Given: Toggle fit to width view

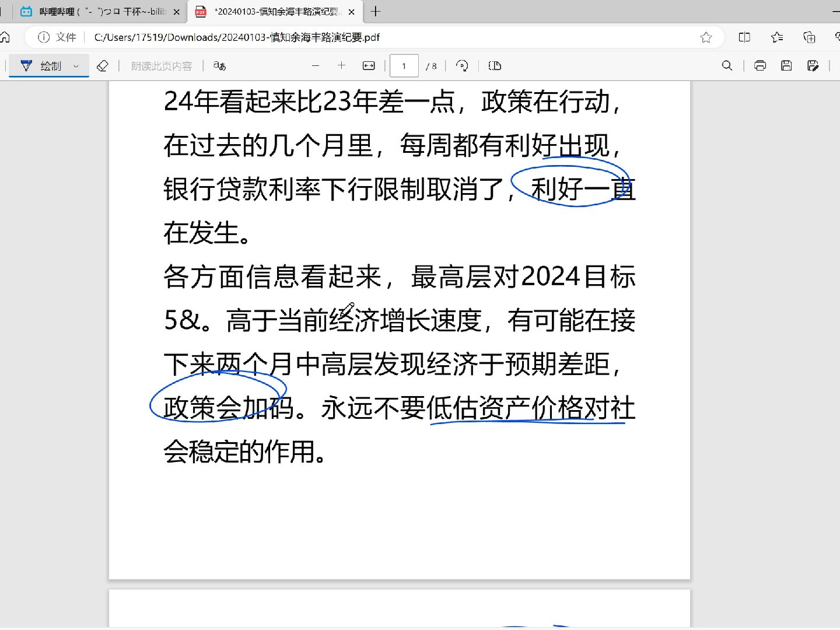Looking at the screenshot, I should click(369, 66).
